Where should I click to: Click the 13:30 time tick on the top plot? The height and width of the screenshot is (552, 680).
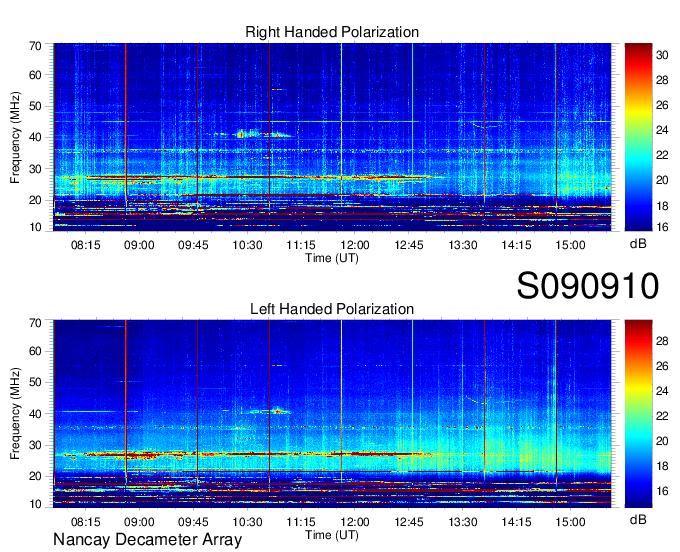click(x=463, y=245)
